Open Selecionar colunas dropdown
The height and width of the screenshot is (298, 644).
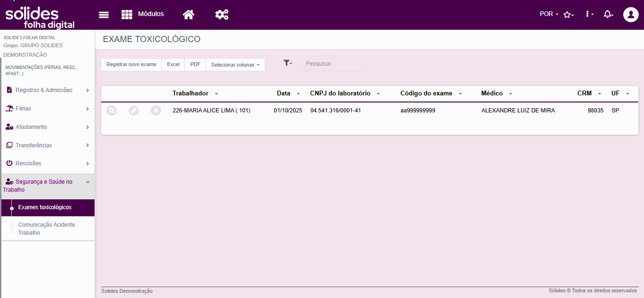235,65
